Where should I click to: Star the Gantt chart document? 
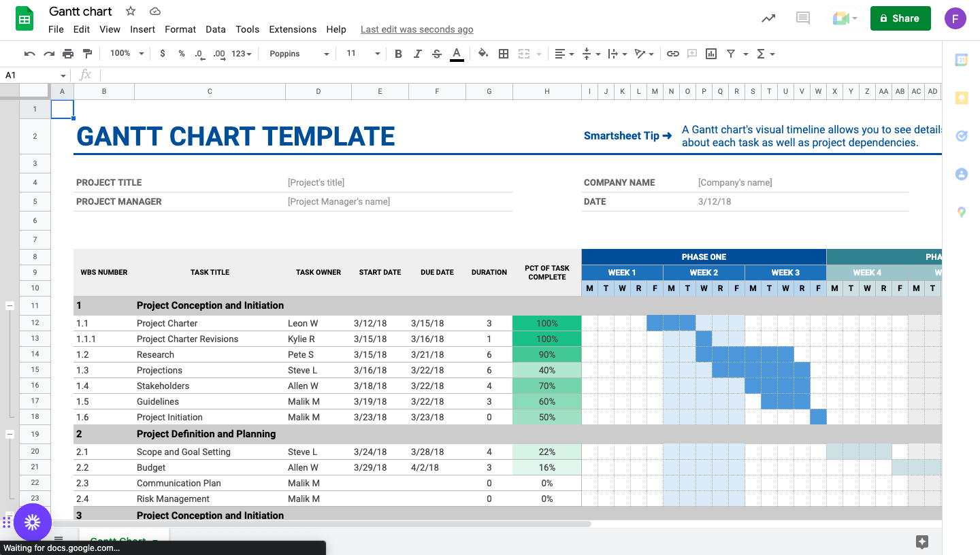131,11
